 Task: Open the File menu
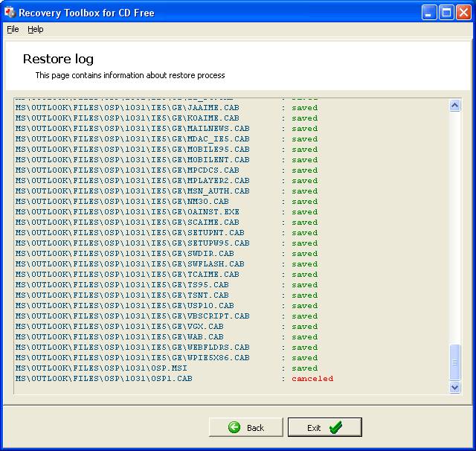(13, 29)
